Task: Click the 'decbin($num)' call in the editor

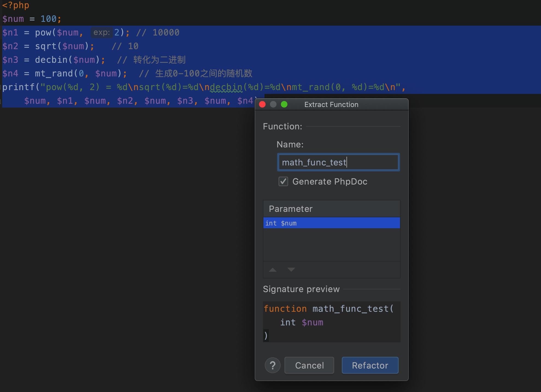Action: 67,60
